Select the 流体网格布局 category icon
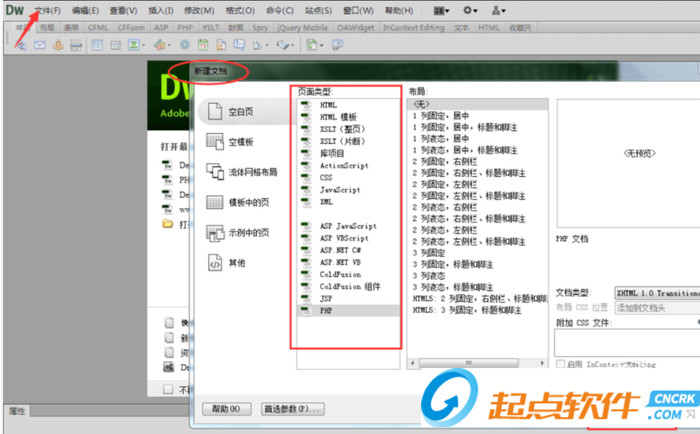Viewport: 700px width, 434px height. point(215,171)
